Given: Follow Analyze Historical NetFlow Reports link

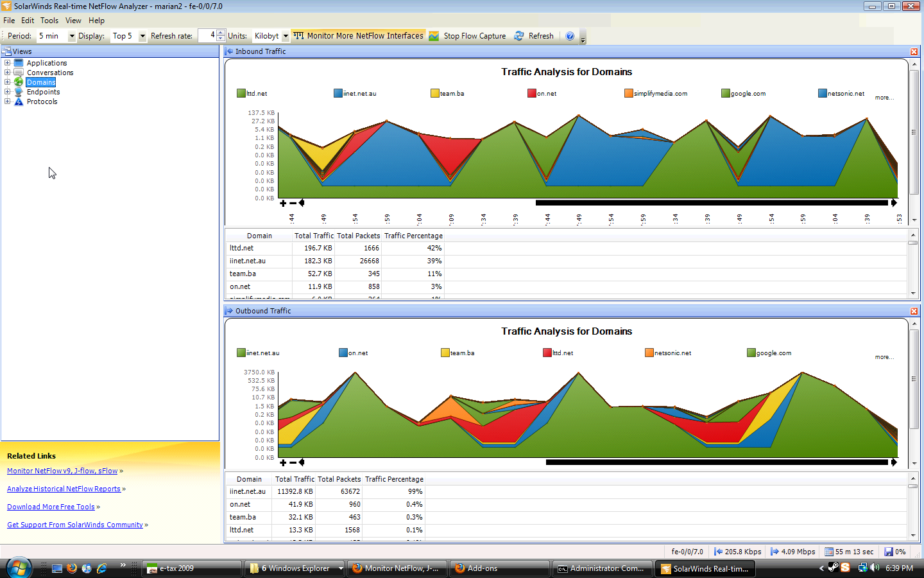Looking at the screenshot, I should click(x=64, y=489).
